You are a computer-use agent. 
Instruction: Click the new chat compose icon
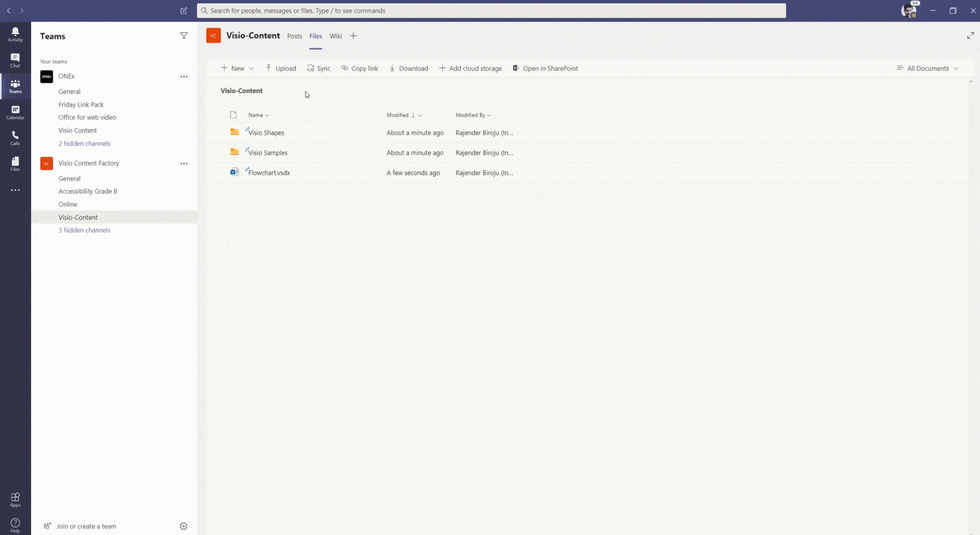pyautogui.click(x=184, y=10)
